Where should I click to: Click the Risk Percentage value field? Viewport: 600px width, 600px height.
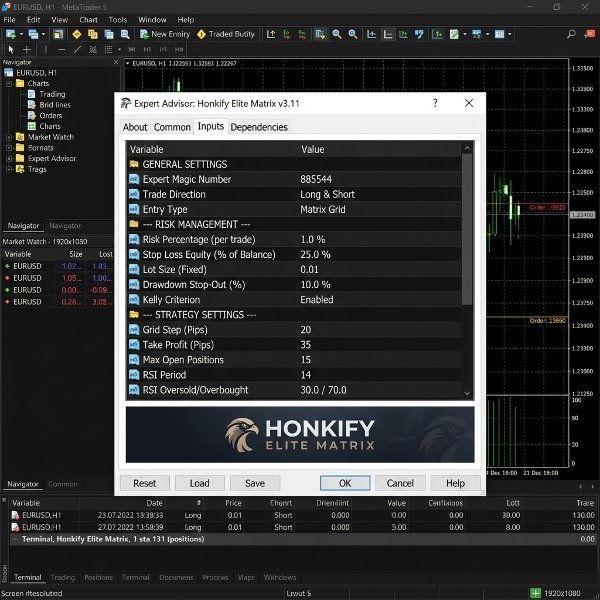click(x=380, y=240)
